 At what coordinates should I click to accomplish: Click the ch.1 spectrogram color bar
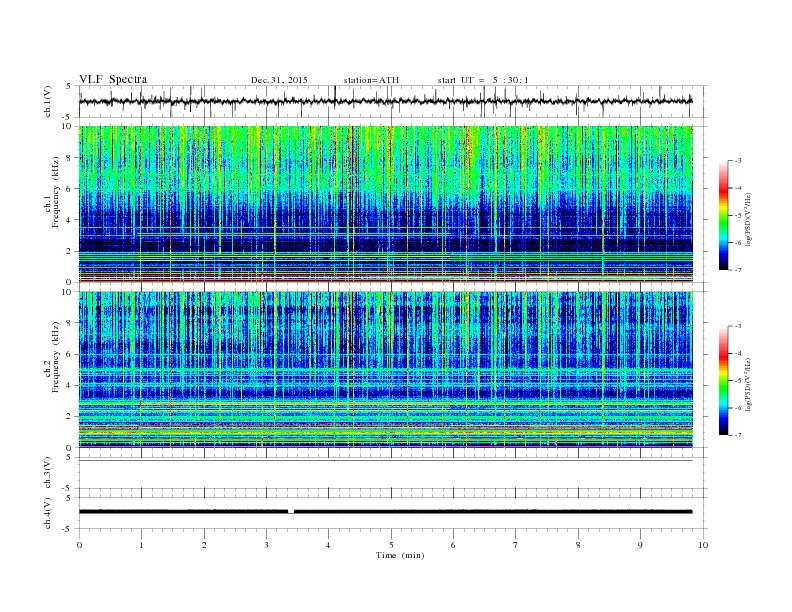point(723,216)
